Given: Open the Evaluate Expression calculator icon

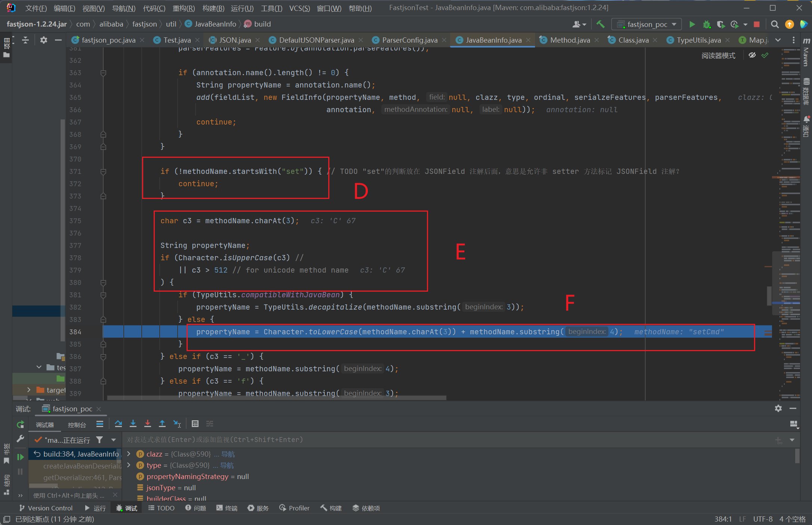Looking at the screenshot, I should pos(195,424).
